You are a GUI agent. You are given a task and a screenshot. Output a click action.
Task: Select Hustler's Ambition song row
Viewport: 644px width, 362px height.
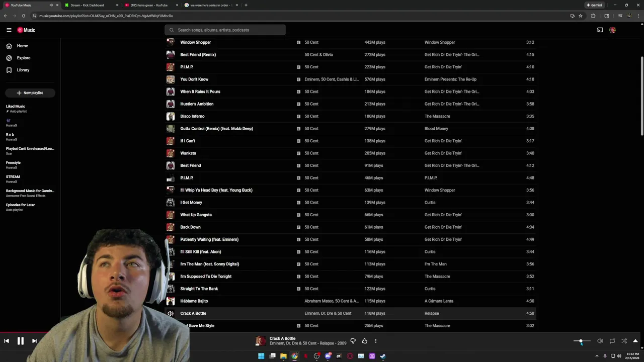point(351,104)
